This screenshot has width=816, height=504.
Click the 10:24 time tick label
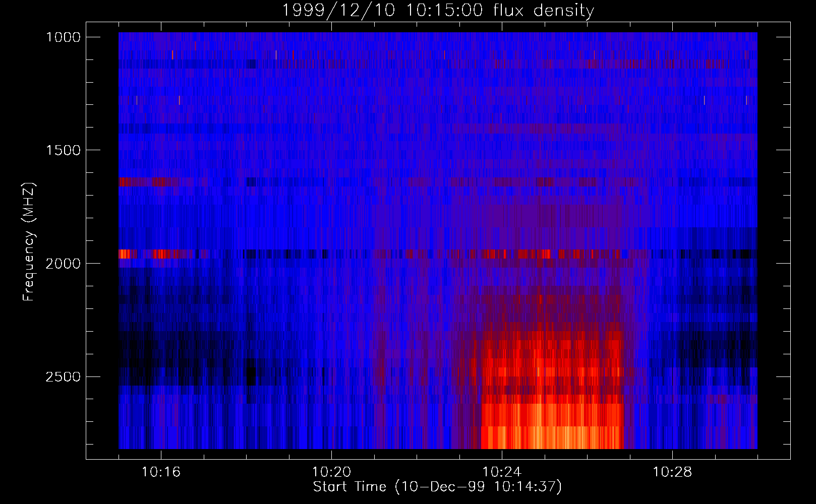click(x=502, y=472)
